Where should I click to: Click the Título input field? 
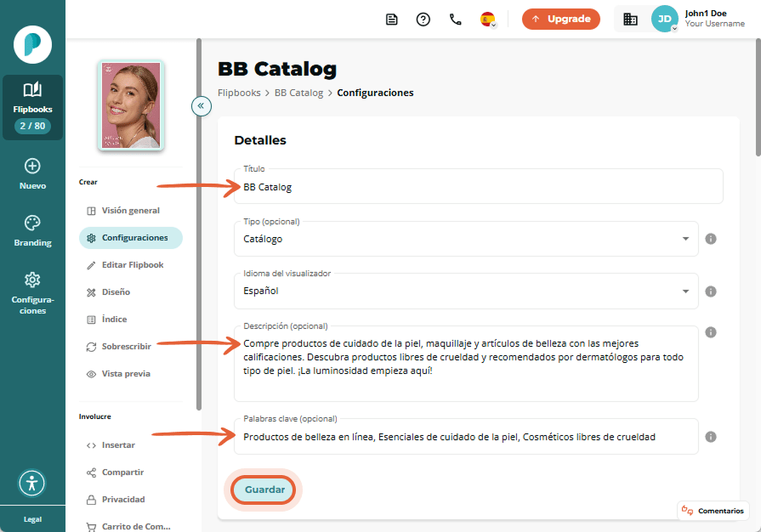click(x=479, y=186)
